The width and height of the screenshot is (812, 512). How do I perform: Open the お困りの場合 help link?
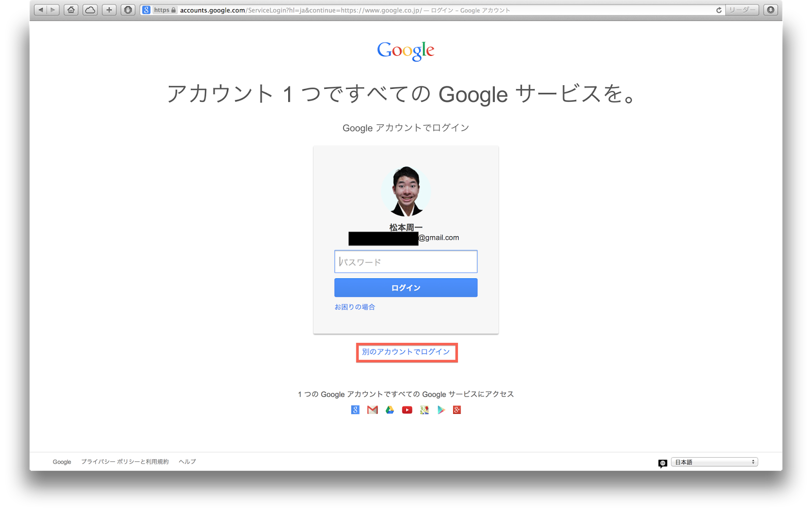click(354, 306)
